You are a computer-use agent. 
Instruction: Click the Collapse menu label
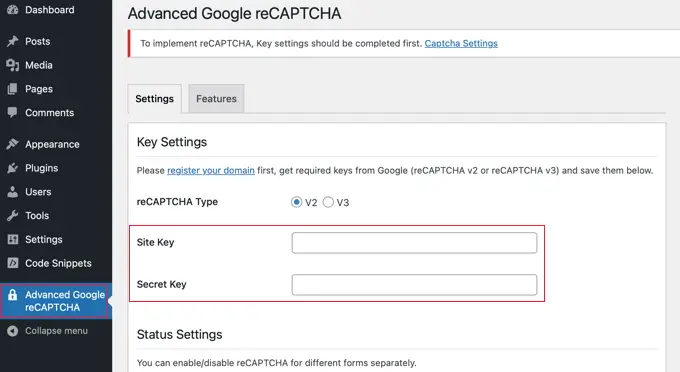tap(56, 331)
